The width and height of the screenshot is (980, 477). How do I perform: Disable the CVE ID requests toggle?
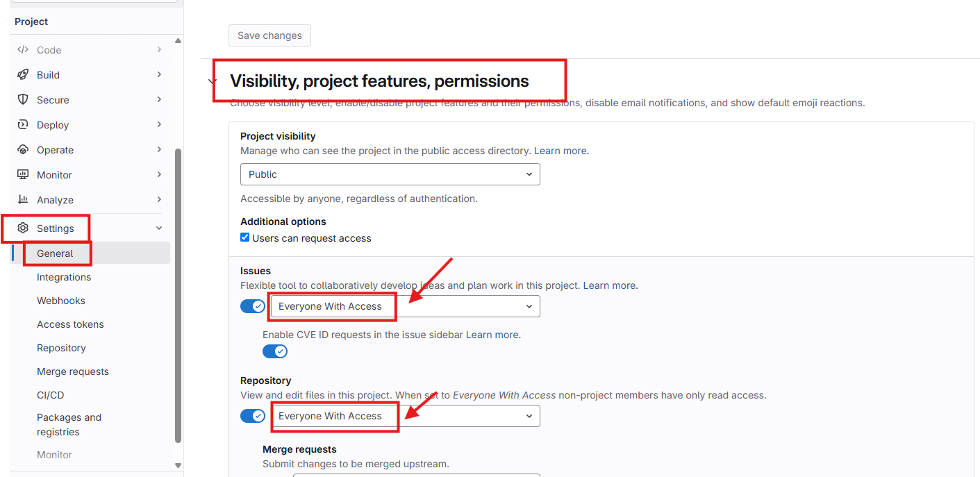(x=275, y=351)
